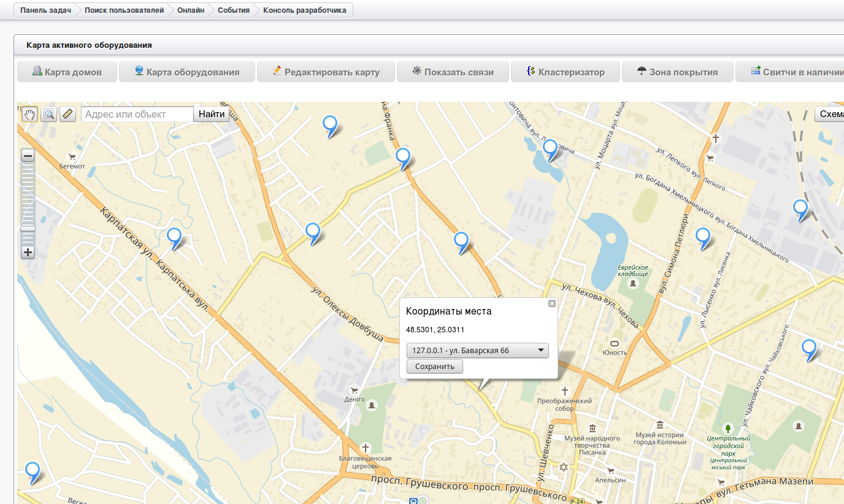Toggle the Зона покрытия overlay
Image resolution: width=844 pixels, height=504 pixels.
click(677, 72)
